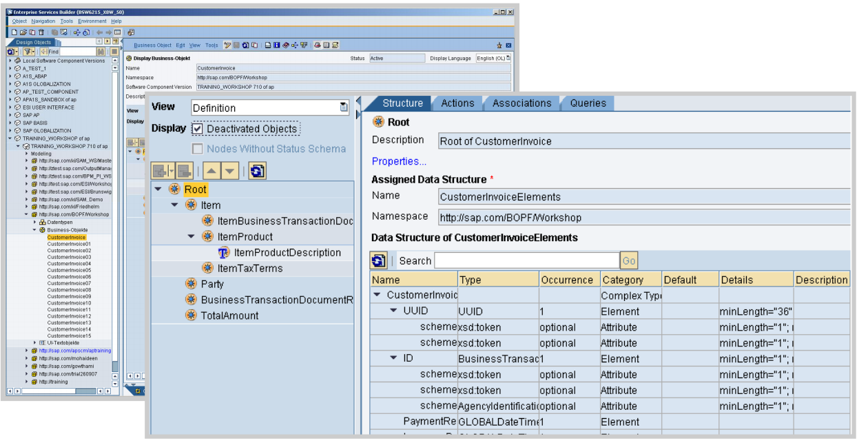
Task: Open the filter options for Design Objects
Action: [28, 52]
